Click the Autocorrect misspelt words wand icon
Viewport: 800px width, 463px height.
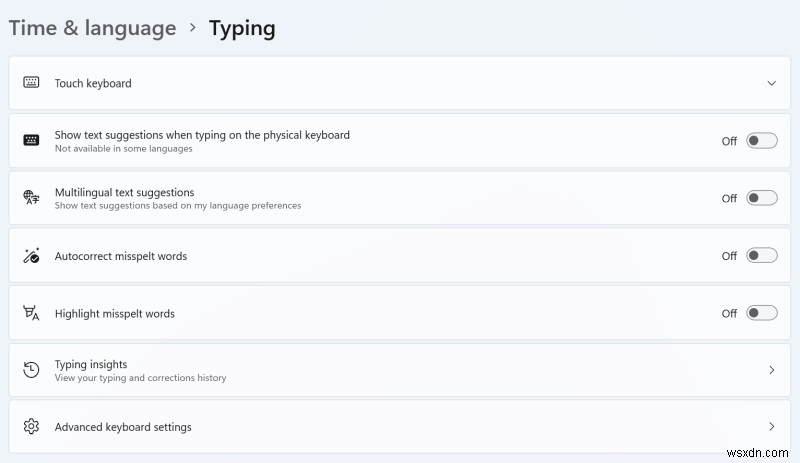pyautogui.click(x=31, y=255)
